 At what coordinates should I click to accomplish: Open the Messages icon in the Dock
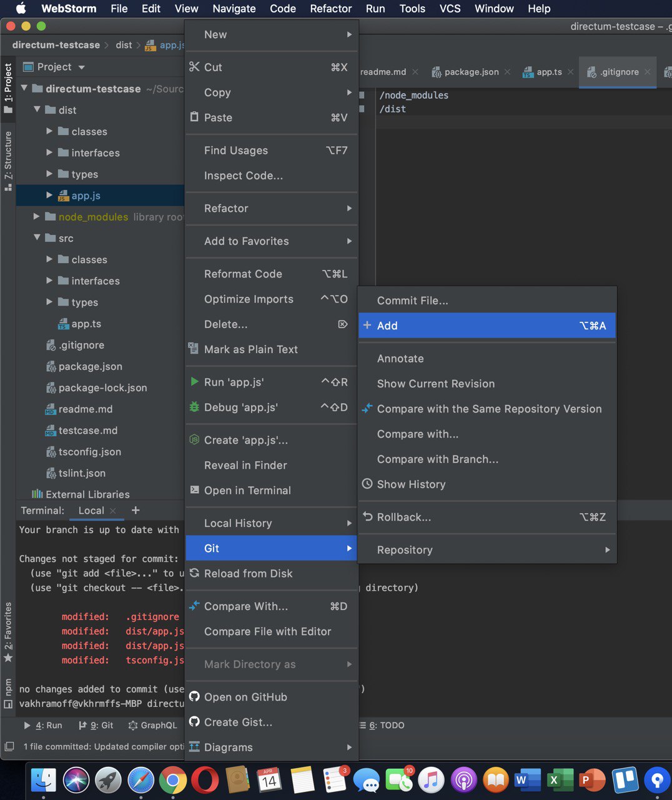pos(366,780)
